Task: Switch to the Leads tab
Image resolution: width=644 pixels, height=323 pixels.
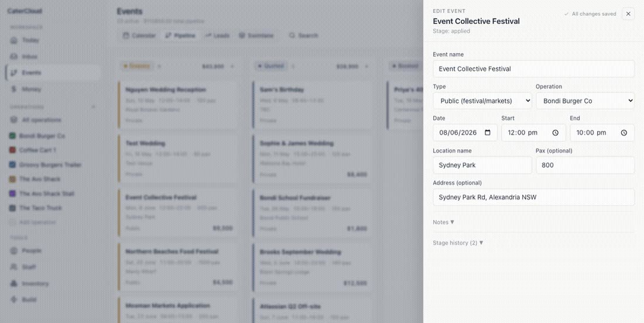Action: pyautogui.click(x=217, y=36)
